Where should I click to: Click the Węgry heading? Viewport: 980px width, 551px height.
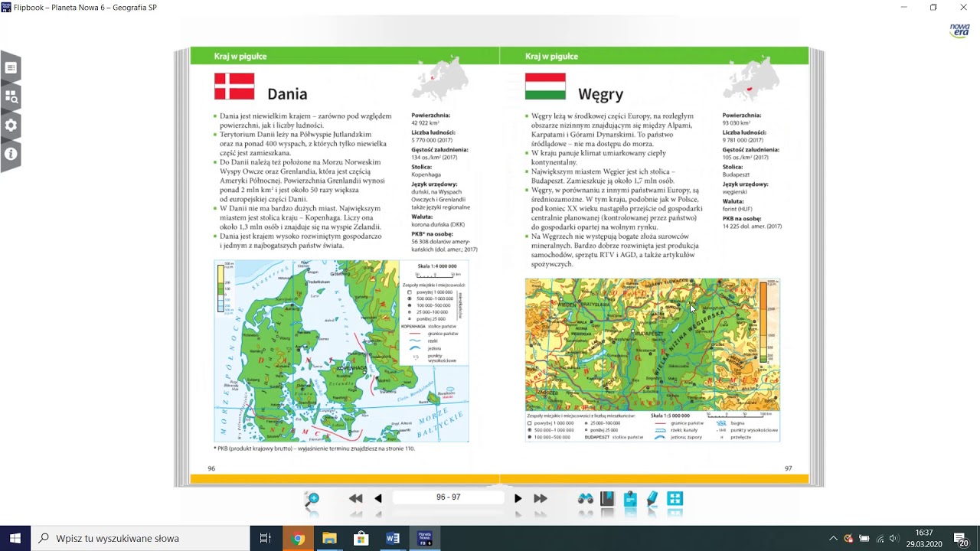tap(600, 94)
